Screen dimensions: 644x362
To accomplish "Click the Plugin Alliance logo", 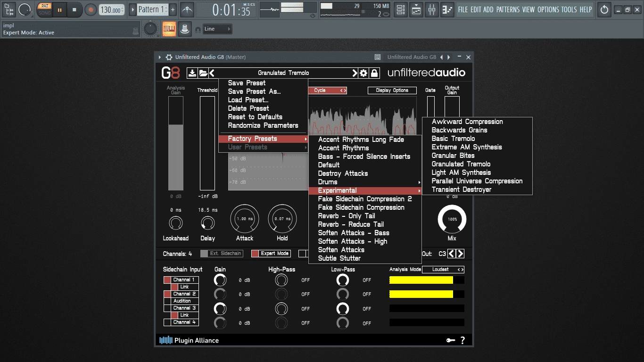I will tap(189, 340).
